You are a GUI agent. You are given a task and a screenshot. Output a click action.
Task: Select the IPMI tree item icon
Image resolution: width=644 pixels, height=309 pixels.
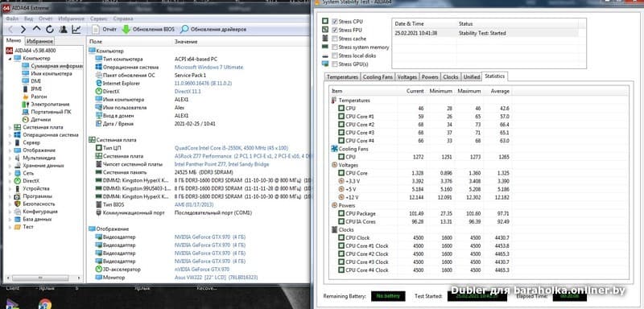click(x=26, y=89)
